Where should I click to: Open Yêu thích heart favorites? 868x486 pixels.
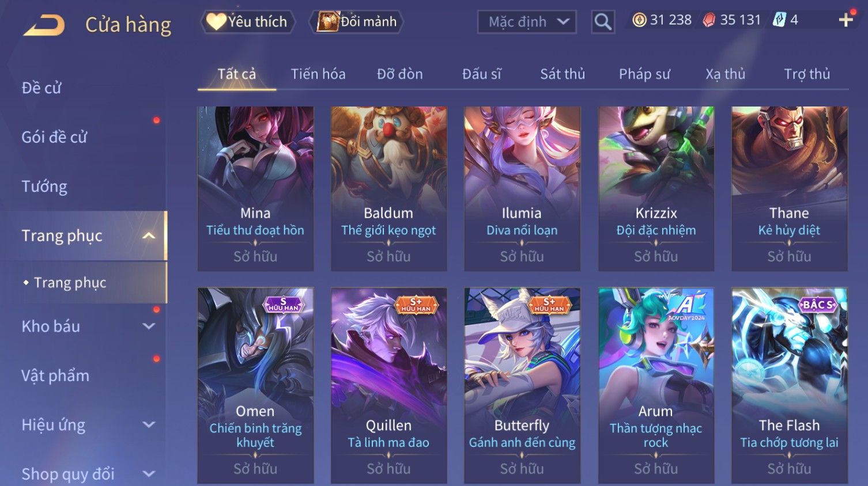coord(247,22)
